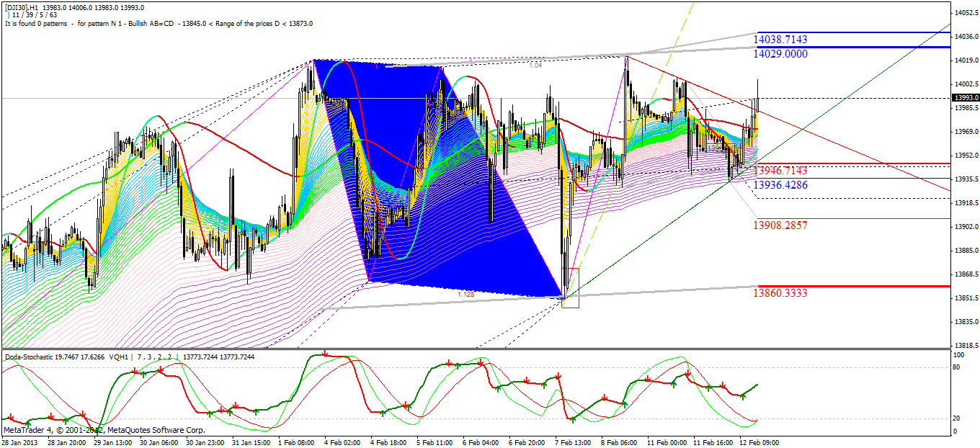Image resolution: width=980 pixels, height=448 pixels.
Task: Click the 13902.0 price scale value
Action: pos(966,227)
